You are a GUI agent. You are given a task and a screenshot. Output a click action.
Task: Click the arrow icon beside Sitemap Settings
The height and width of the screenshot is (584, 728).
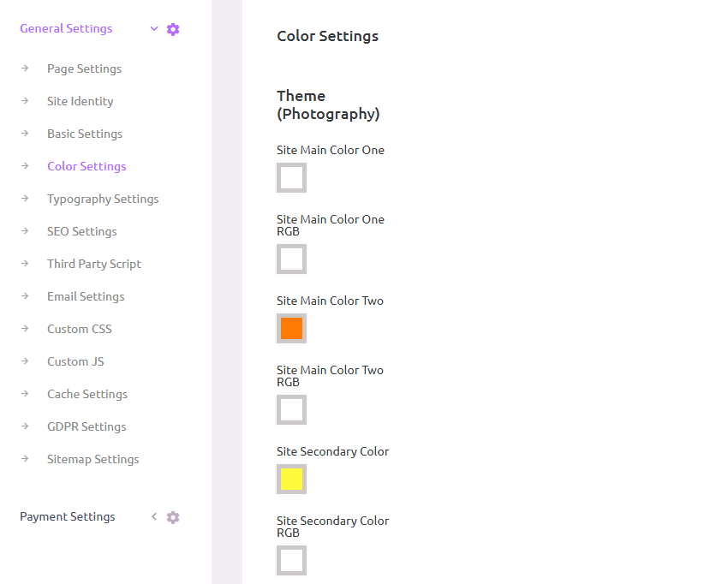(25, 459)
